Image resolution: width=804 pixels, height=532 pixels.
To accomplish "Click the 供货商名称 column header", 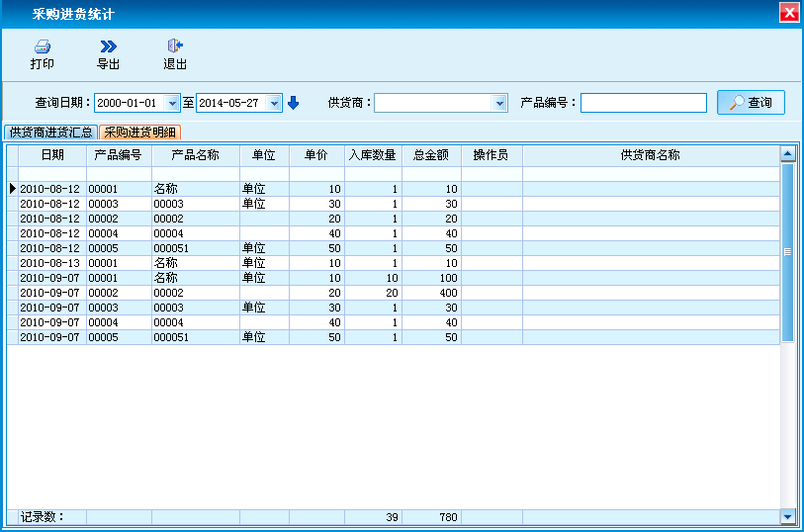I will tap(650, 155).
